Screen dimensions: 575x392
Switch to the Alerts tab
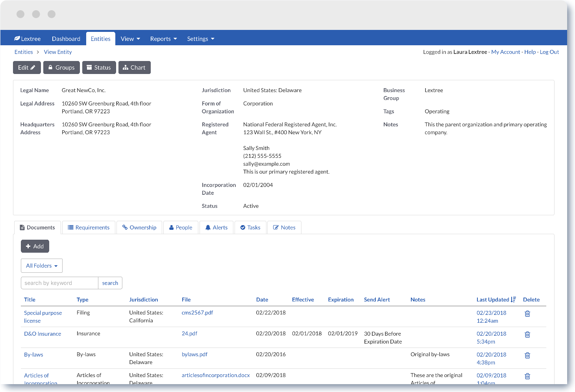(216, 227)
